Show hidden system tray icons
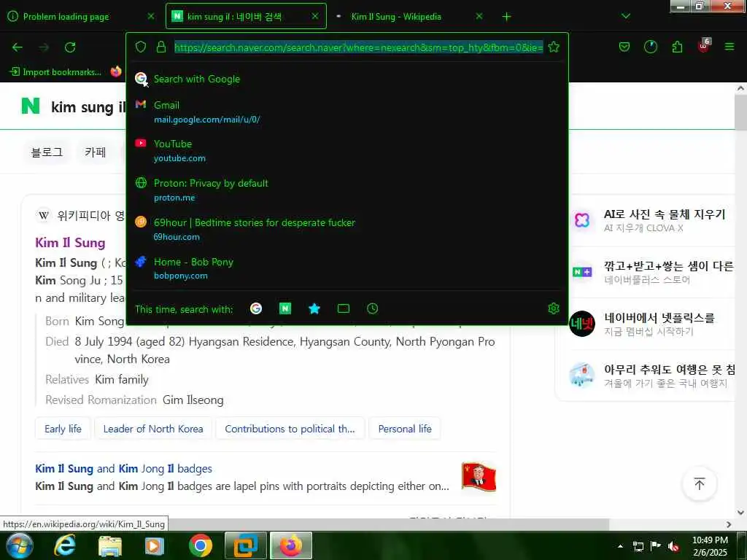Screen dimensions: 747x560 pyautogui.click(x=620, y=546)
